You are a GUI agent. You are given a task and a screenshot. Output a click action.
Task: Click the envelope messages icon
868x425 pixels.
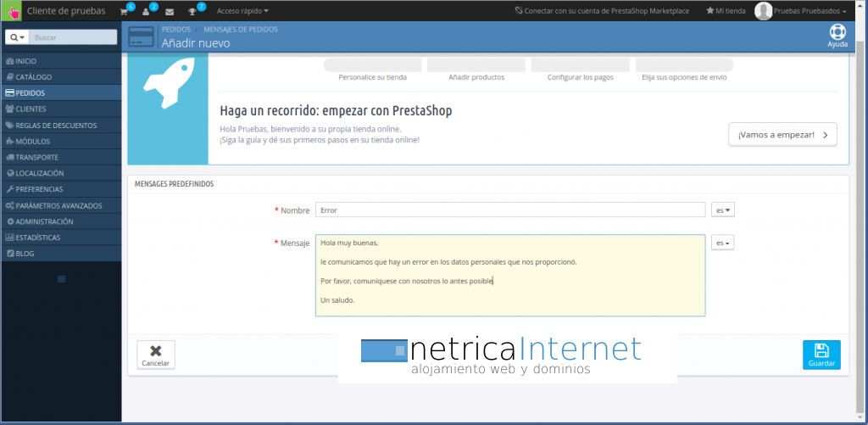click(x=170, y=11)
